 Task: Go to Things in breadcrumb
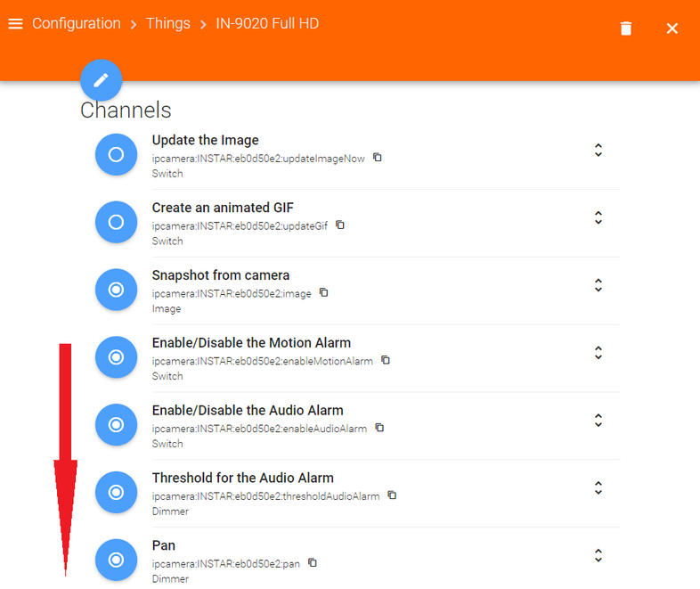(x=168, y=24)
